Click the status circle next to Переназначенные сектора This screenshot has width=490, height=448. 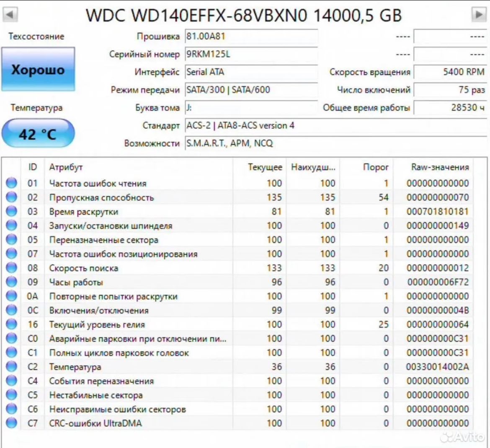pyautogui.click(x=12, y=240)
